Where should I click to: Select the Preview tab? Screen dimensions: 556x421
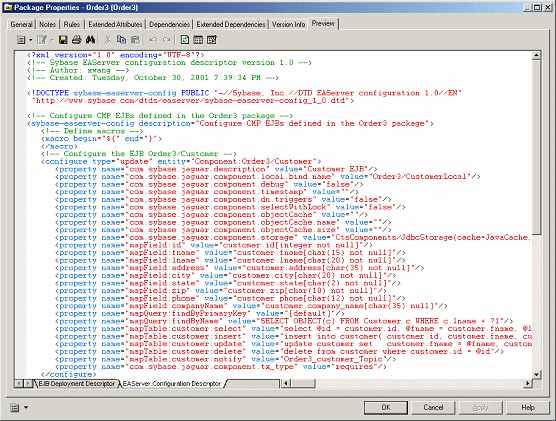(x=323, y=23)
